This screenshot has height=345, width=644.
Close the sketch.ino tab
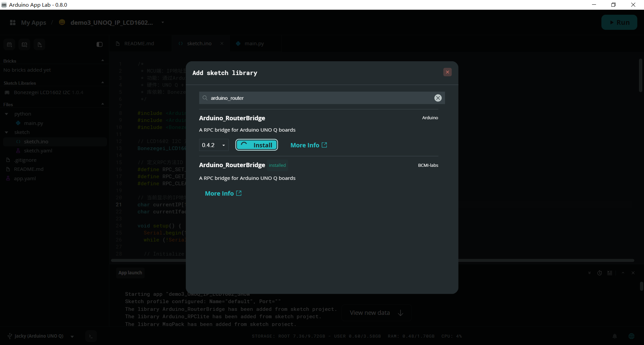(x=222, y=44)
